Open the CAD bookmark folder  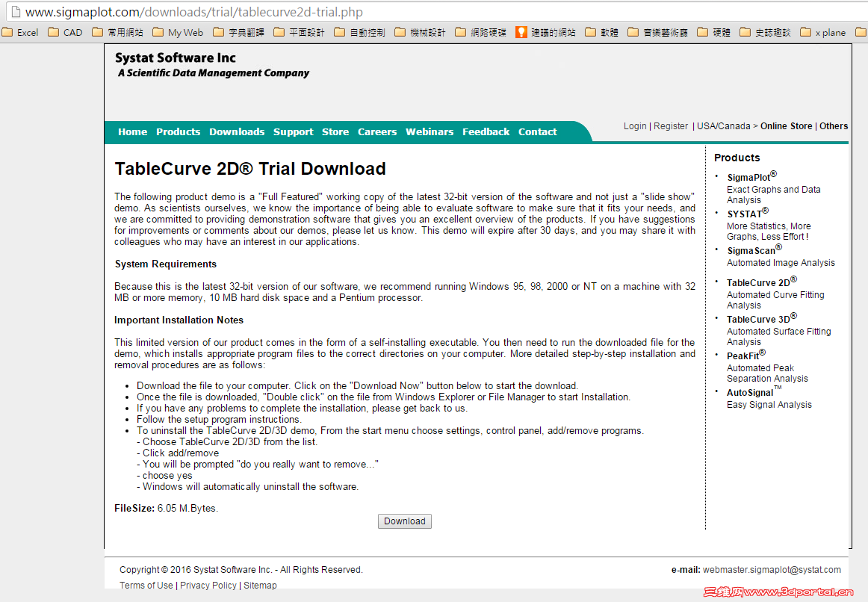65,33
